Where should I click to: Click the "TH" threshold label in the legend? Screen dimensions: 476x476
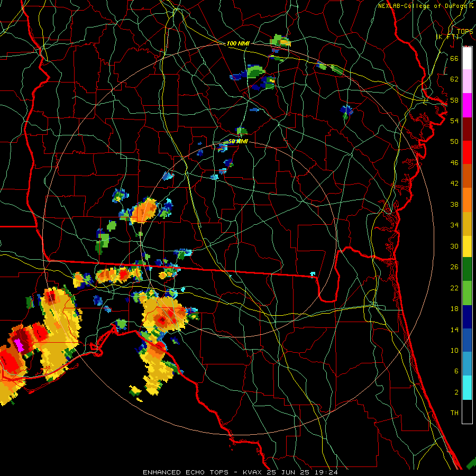(454, 413)
